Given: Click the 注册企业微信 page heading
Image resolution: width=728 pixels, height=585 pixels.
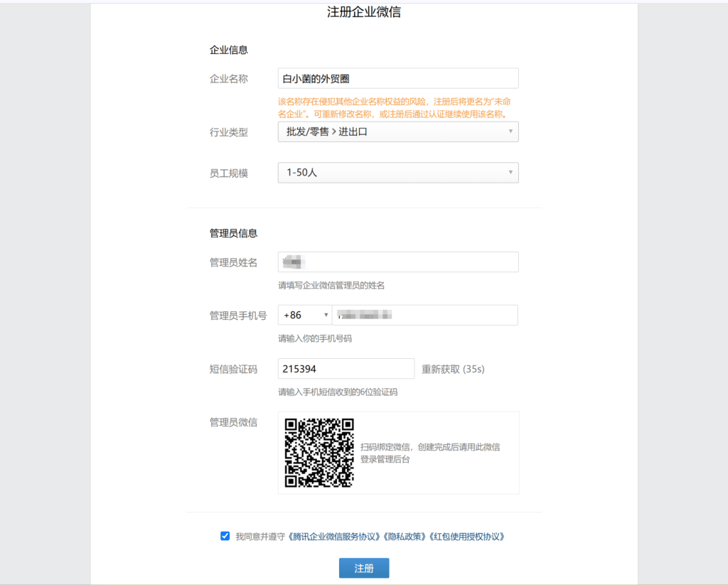Looking at the screenshot, I should click(x=364, y=12).
